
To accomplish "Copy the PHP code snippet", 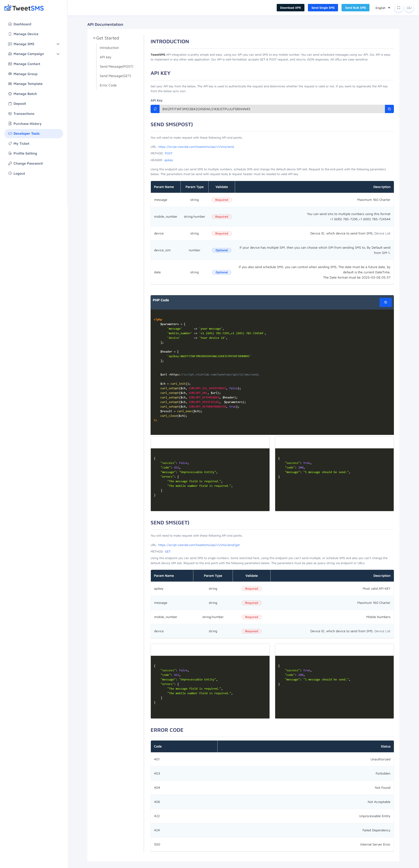I will pyautogui.click(x=385, y=302).
